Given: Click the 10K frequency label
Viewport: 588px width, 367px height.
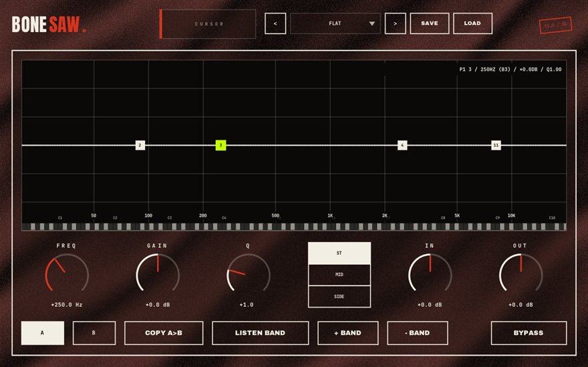Looking at the screenshot, I should click(x=512, y=216).
